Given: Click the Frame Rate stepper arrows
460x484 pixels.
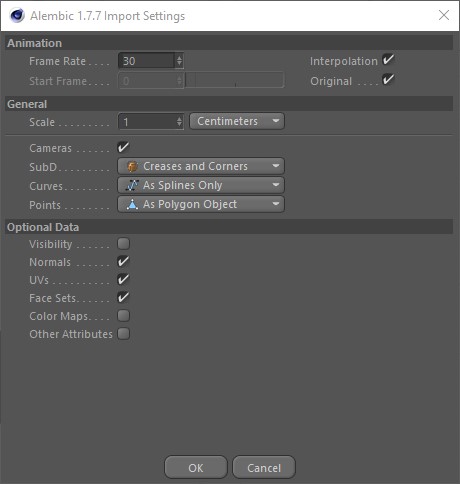Looking at the screenshot, I should (x=179, y=61).
